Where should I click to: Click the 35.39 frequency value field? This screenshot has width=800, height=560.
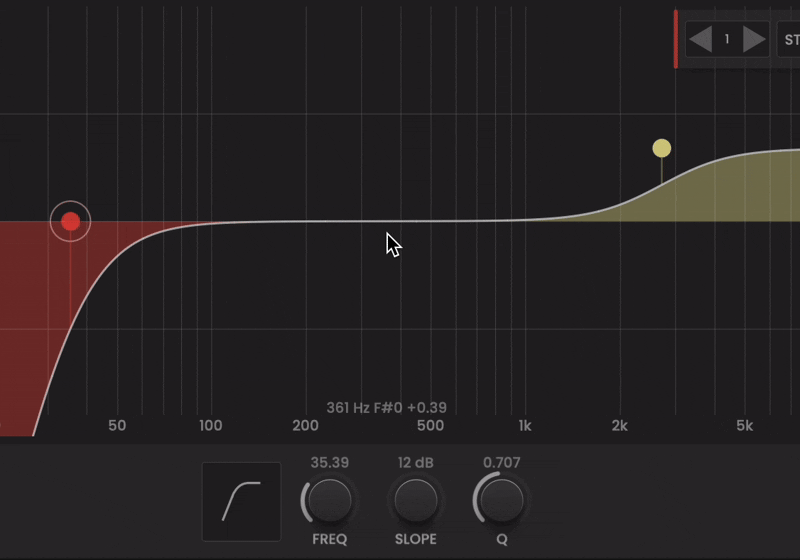coord(330,463)
